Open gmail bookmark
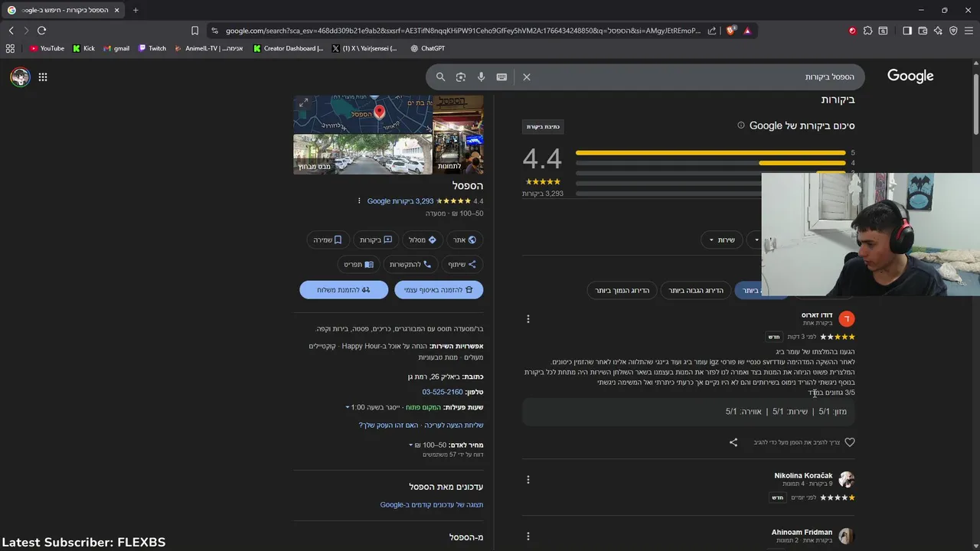 116,48
